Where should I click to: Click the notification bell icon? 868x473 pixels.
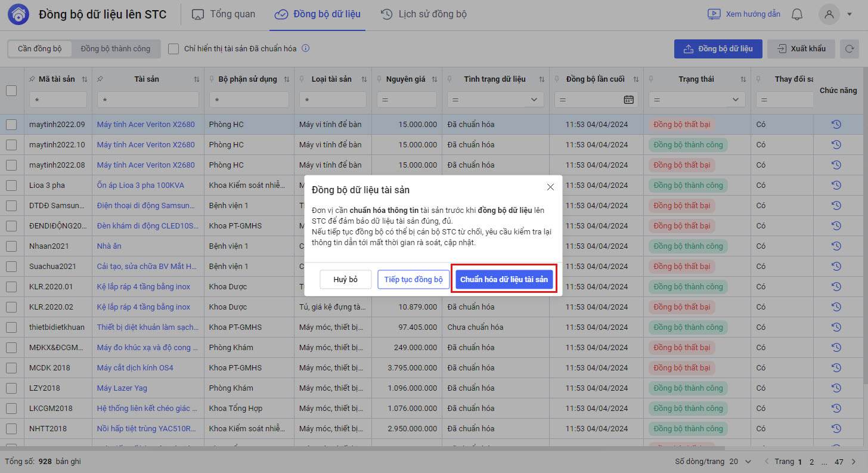point(797,14)
